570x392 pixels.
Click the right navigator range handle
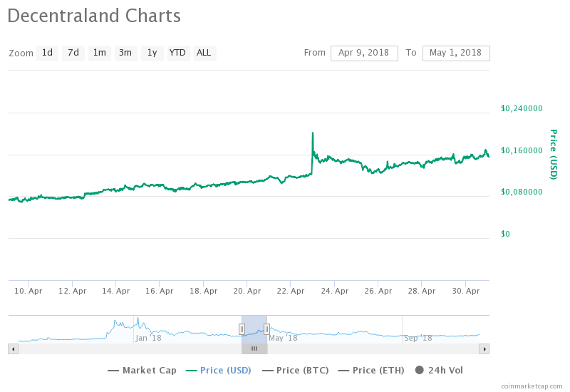tap(266, 329)
